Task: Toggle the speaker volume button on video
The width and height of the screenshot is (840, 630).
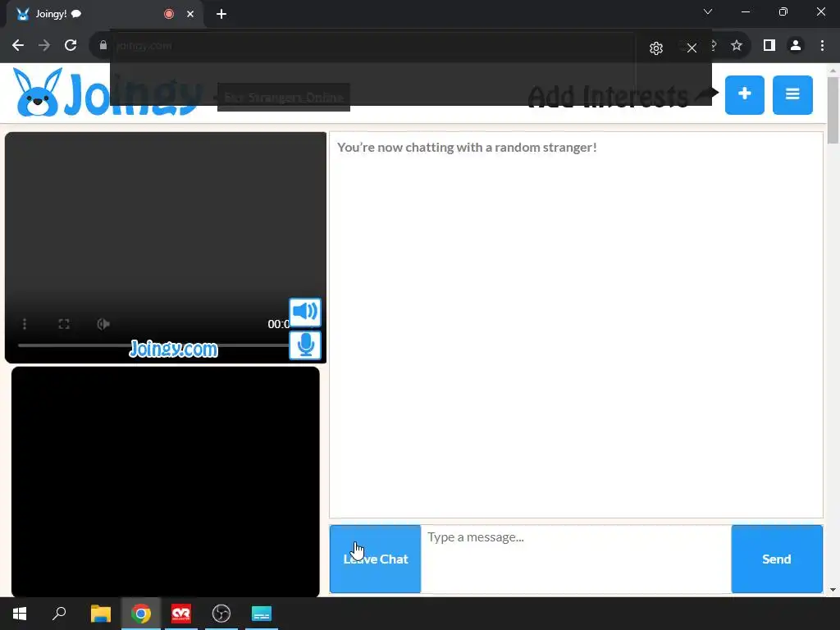Action: click(305, 313)
